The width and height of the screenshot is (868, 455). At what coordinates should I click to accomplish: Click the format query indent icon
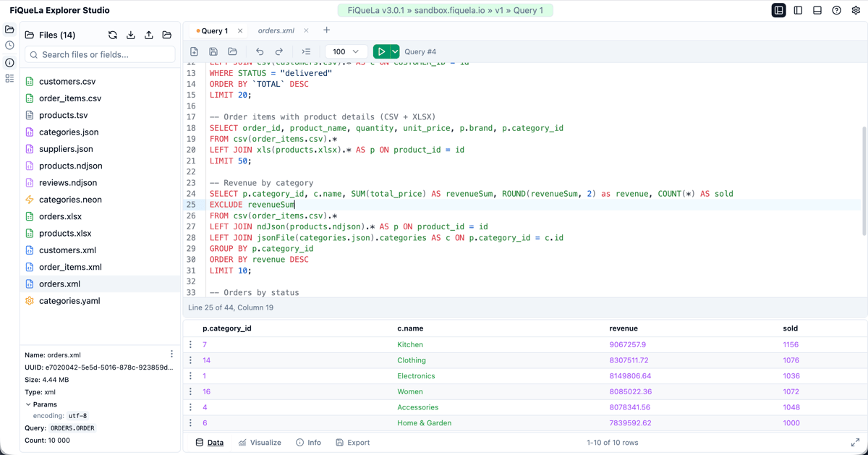[x=306, y=52]
